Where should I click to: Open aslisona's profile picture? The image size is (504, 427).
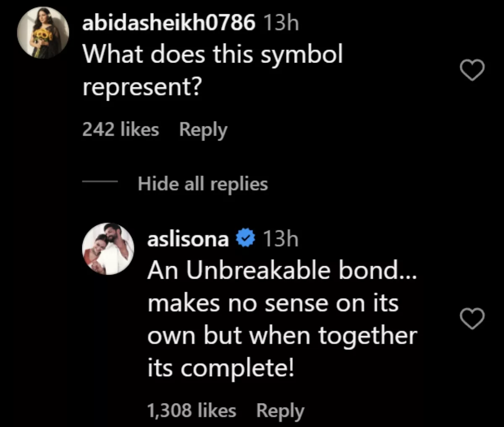(x=108, y=249)
